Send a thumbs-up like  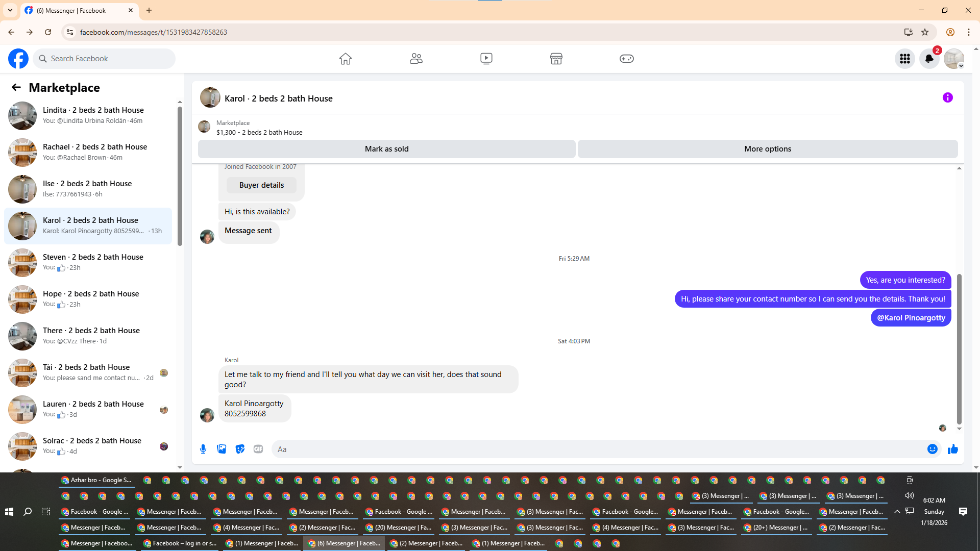pyautogui.click(x=953, y=449)
